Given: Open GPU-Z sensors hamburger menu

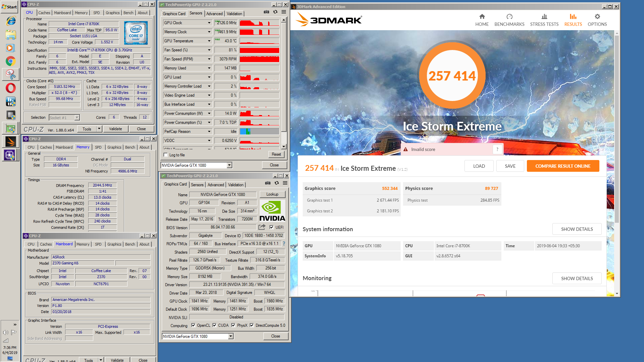Looking at the screenshot, I should [x=284, y=12].
